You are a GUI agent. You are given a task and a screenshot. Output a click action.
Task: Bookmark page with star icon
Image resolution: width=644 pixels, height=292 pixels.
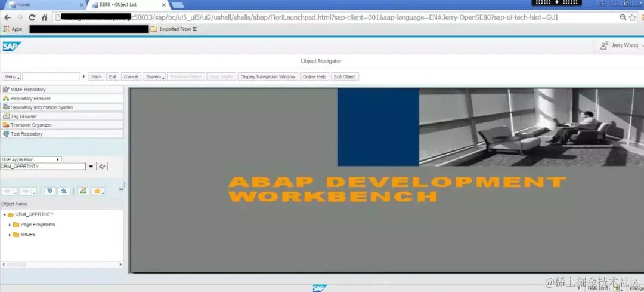(x=633, y=17)
